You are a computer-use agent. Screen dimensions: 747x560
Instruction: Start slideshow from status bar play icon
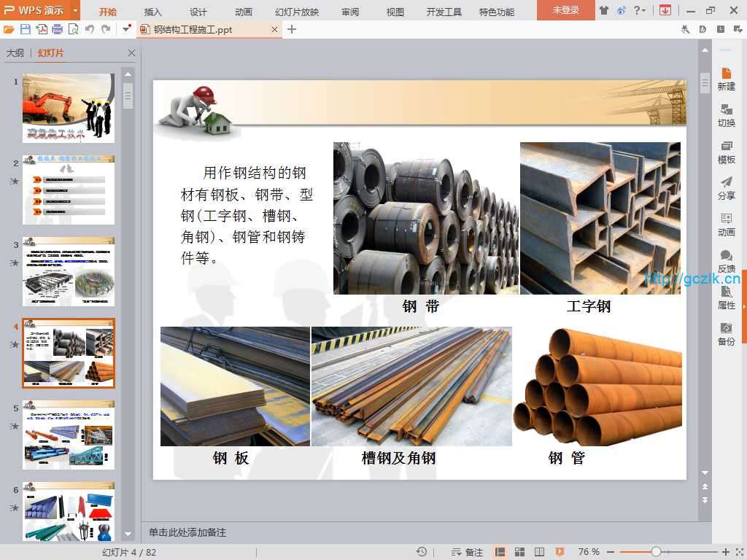pyautogui.click(x=560, y=552)
